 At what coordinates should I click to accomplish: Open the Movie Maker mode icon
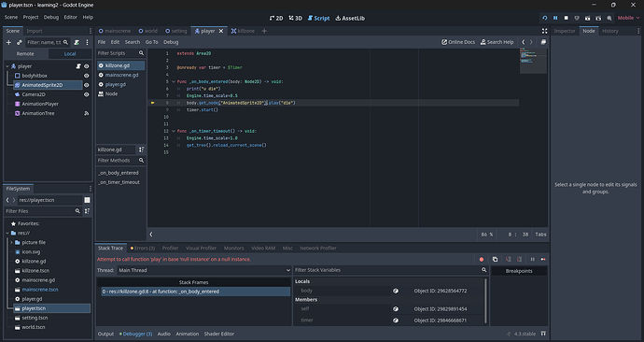click(609, 18)
